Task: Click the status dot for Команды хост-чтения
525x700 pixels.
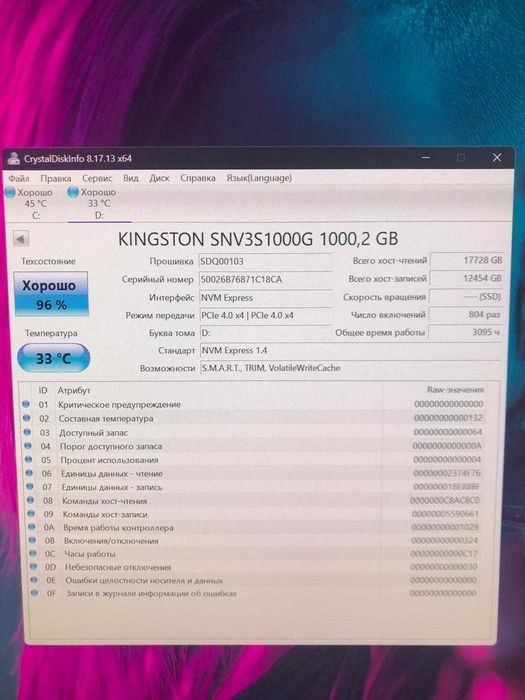Action: point(30,500)
